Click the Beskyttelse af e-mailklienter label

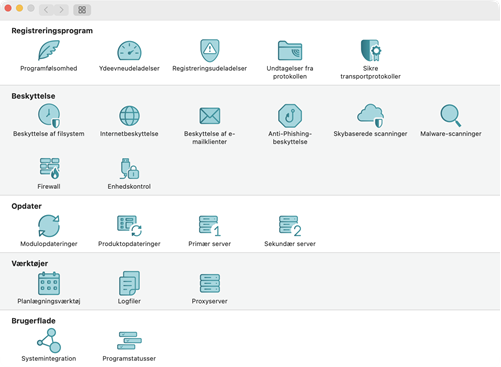coord(210,138)
